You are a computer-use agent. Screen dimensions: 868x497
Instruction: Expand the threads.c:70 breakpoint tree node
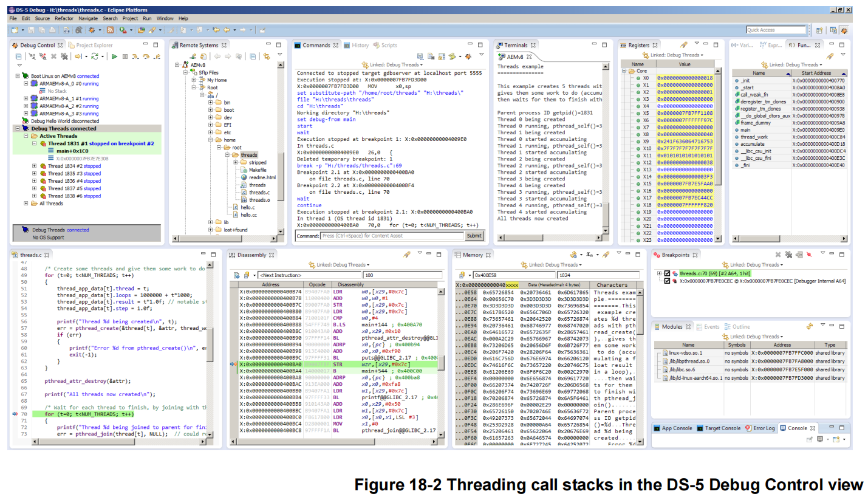click(658, 273)
